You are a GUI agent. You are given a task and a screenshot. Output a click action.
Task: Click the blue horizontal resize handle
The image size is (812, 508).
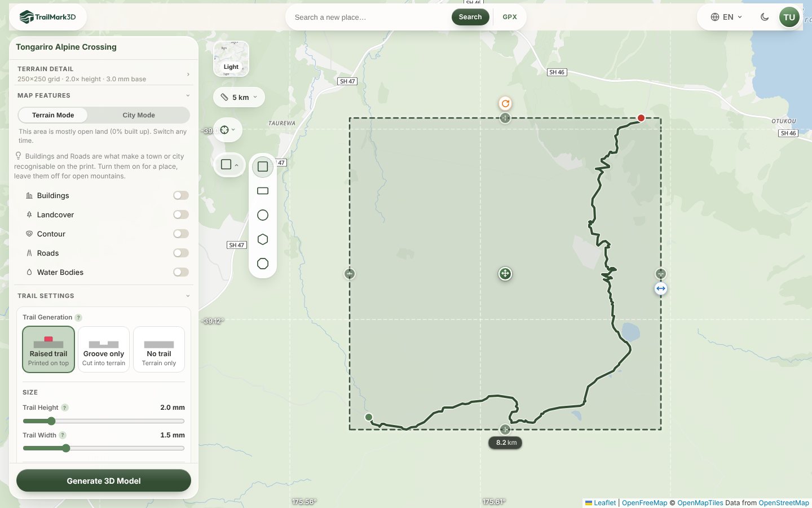coord(661,288)
